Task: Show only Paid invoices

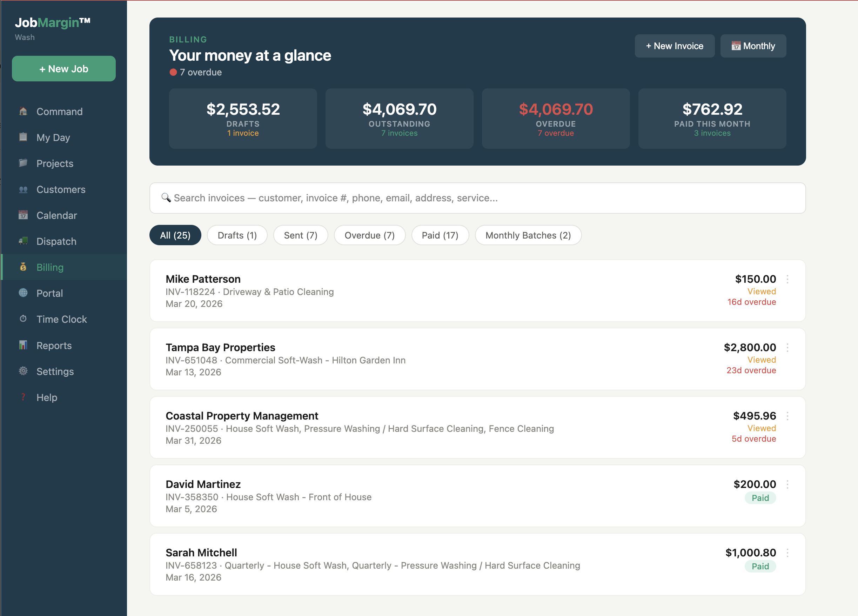Action: tap(440, 235)
